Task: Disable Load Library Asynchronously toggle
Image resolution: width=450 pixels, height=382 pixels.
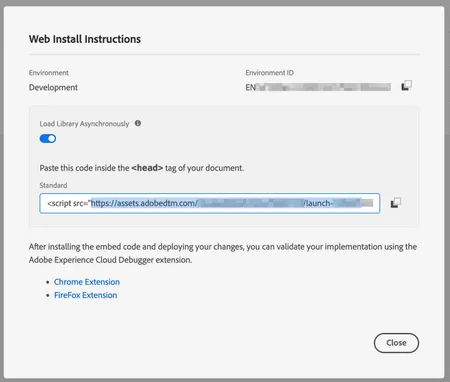Action: point(48,138)
